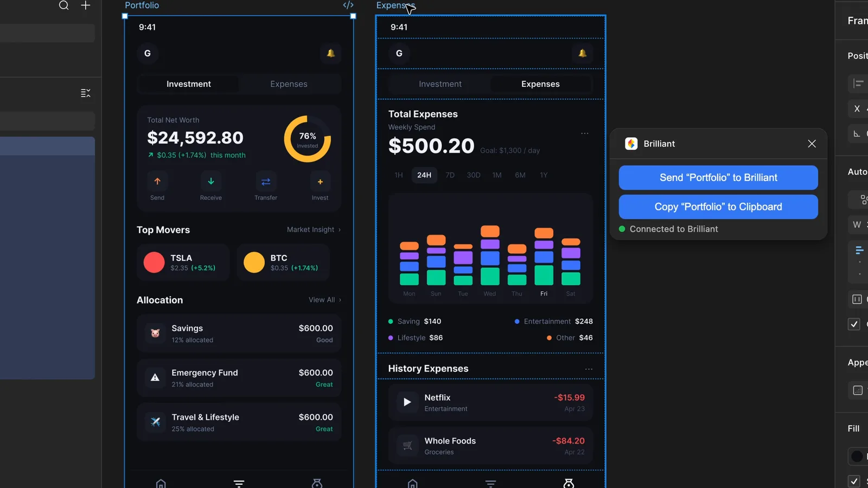Click the Fri bar in expenses chart
868x488 pixels.
[x=544, y=256]
